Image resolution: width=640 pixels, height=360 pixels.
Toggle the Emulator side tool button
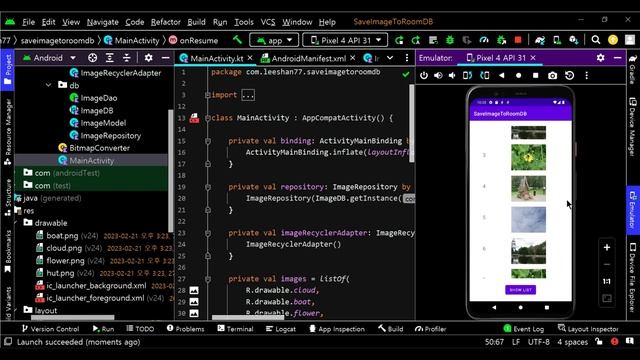click(x=633, y=210)
